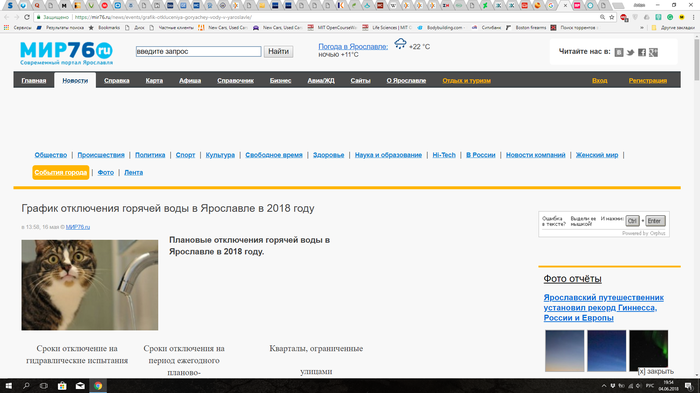Viewport: 700px width, 393px height.
Task: Open the Facebook social icon
Action: coord(642,52)
